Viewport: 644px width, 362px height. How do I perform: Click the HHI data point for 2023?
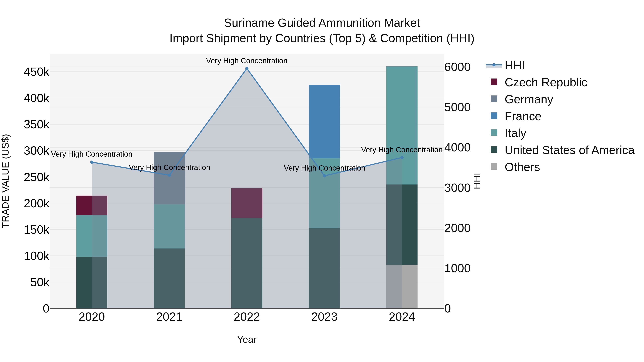tap(325, 176)
